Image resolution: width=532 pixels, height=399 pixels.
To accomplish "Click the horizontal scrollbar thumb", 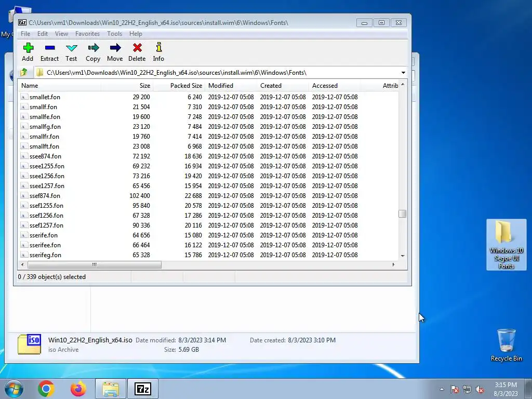I will (x=95, y=264).
